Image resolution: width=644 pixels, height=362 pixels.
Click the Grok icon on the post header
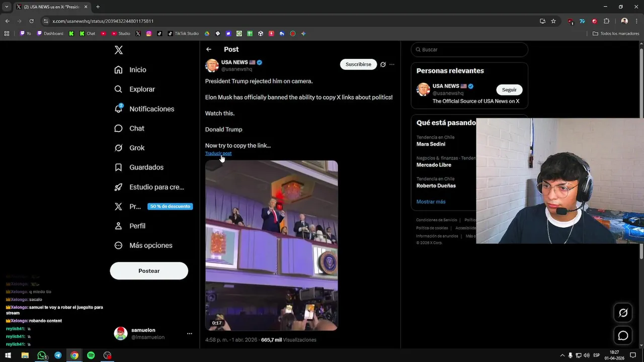383,64
